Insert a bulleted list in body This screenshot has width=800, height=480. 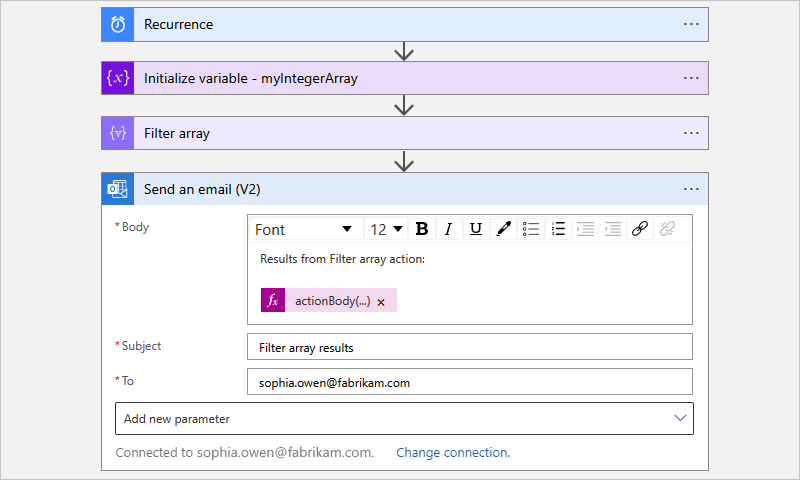[x=532, y=229]
